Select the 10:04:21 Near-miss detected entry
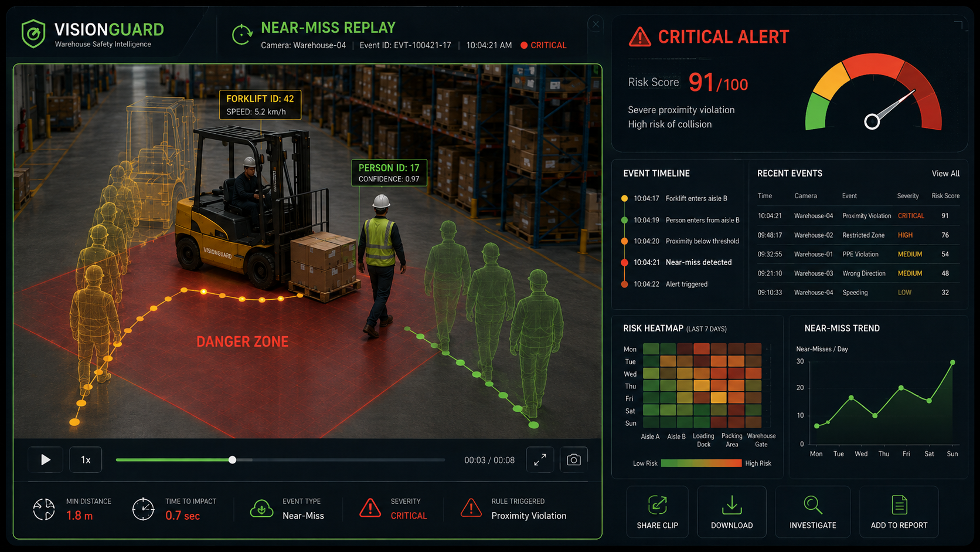This screenshot has width=980, height=552. click(x=676, y=262)
